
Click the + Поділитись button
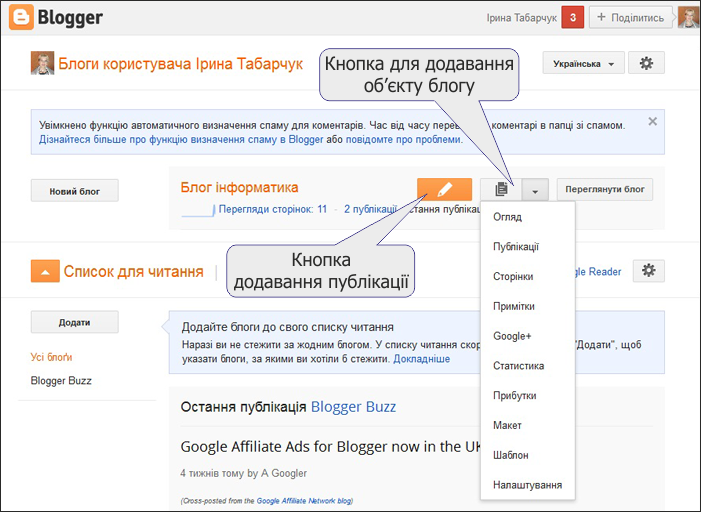click(630, 17)
